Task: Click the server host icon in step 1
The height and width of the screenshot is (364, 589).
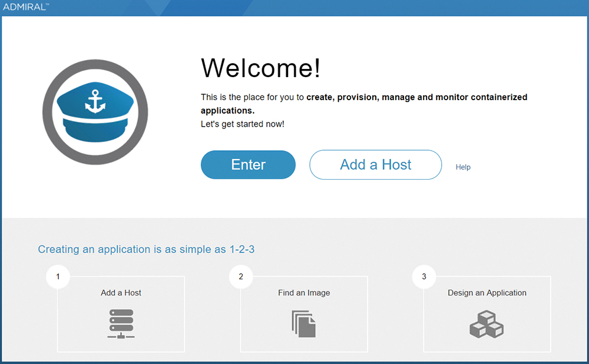Action: pyautogui.click(x=121, y=324)
